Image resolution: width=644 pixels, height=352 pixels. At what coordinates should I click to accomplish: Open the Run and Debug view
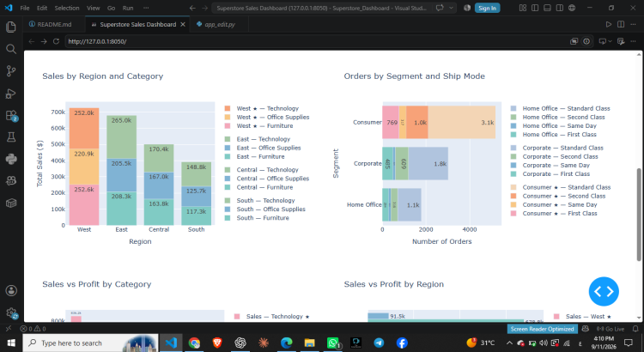tap(11, 94)
